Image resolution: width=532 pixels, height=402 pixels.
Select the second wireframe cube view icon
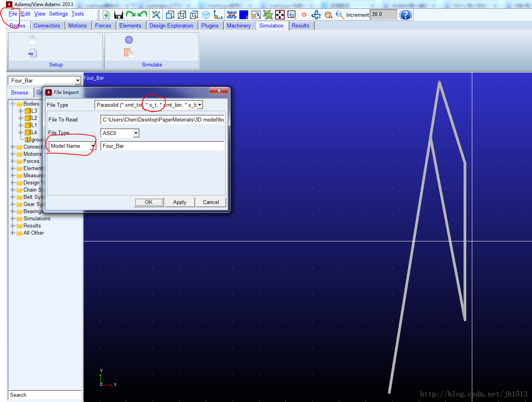(182, 15)
